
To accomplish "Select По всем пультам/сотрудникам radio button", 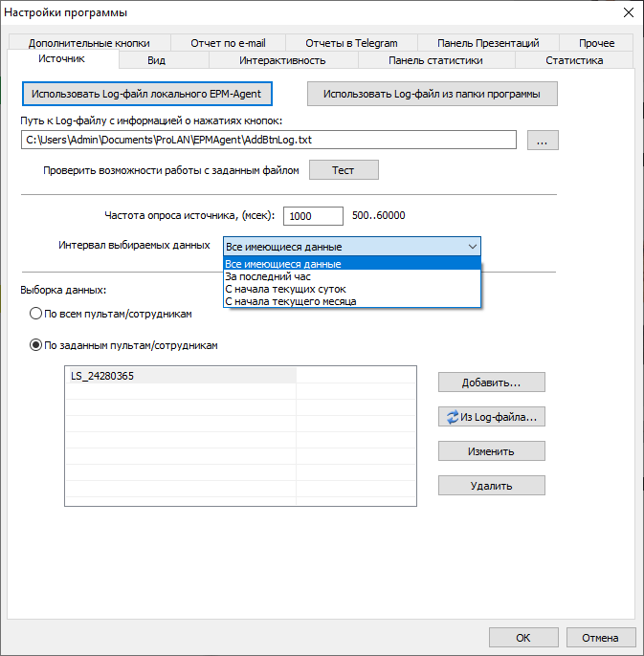I will coord(36,314).
